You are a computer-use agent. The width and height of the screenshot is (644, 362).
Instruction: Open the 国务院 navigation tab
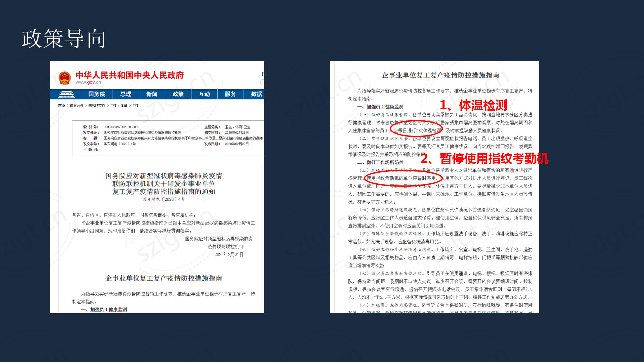click(x=97, y=94)
